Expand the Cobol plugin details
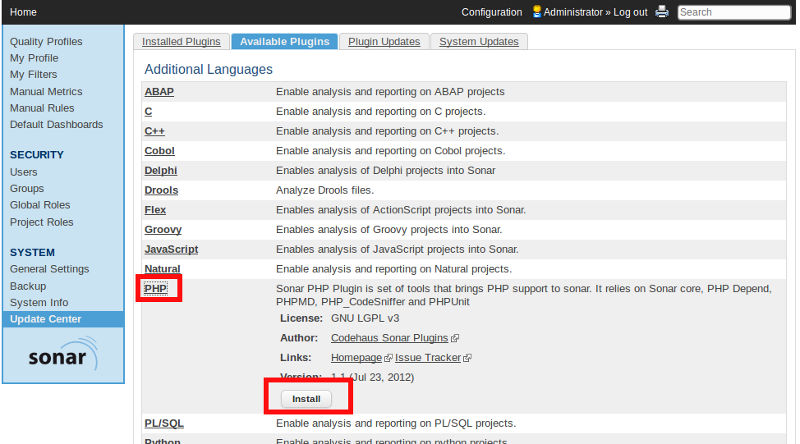The image size is (800, 444). (x=159, y=151)
